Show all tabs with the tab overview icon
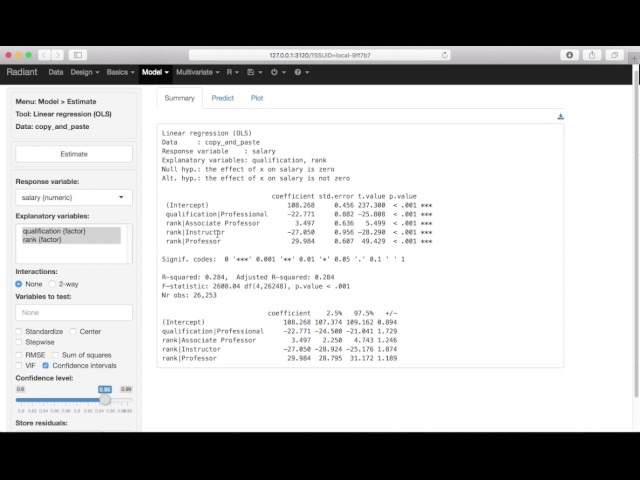 [614, 55]
